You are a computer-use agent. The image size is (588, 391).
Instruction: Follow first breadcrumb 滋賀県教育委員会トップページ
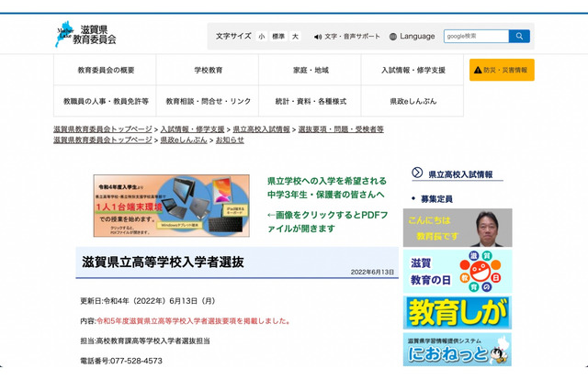tap(102, 129)
